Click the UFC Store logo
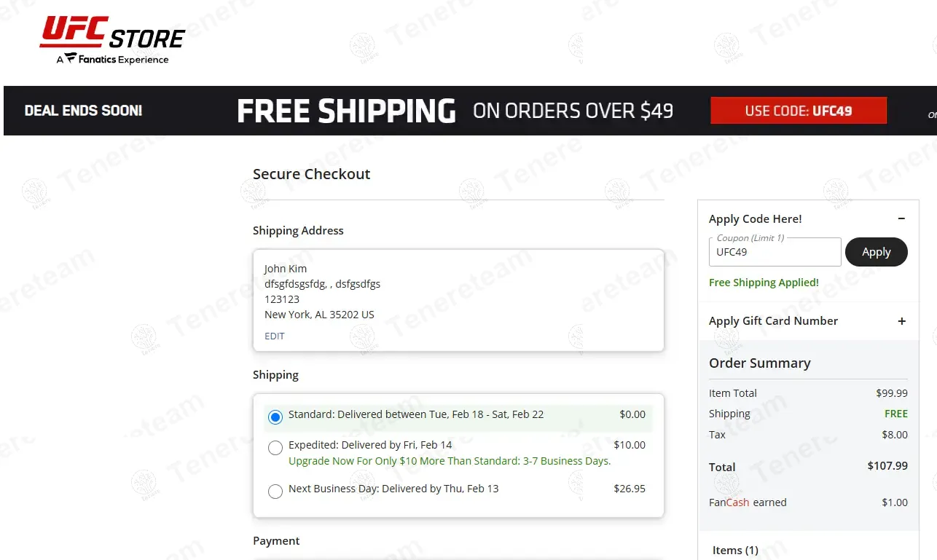937x560 pixels. (112, 40)
